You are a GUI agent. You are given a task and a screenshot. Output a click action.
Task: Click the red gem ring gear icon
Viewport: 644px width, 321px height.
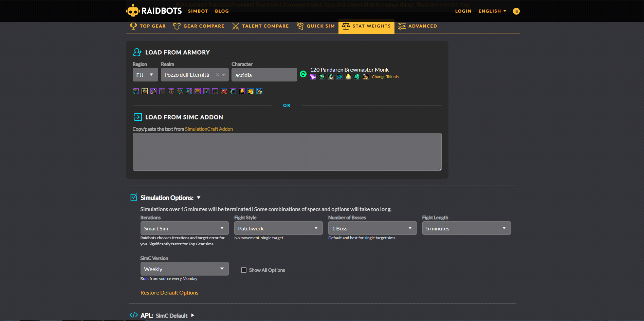click(x=224, y=91)
